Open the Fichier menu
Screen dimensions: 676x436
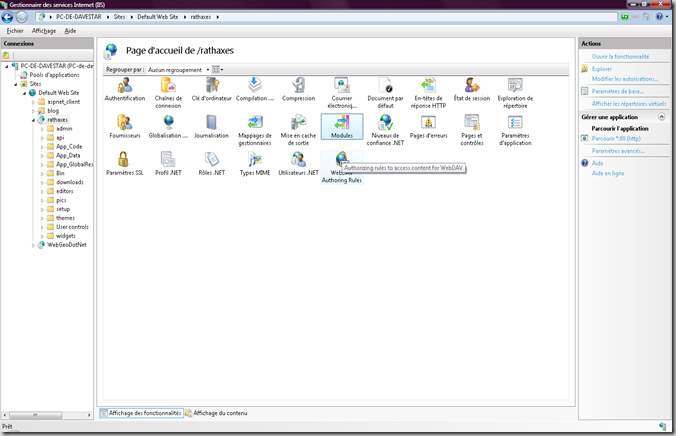click(15, 31)
